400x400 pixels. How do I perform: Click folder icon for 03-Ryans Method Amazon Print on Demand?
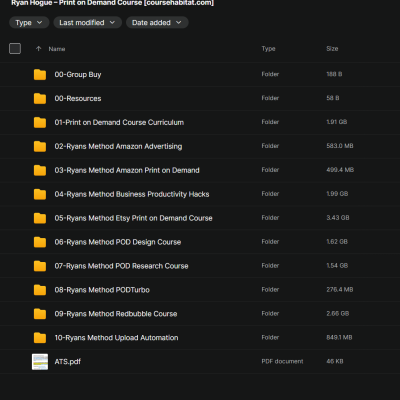click(40, 170)
